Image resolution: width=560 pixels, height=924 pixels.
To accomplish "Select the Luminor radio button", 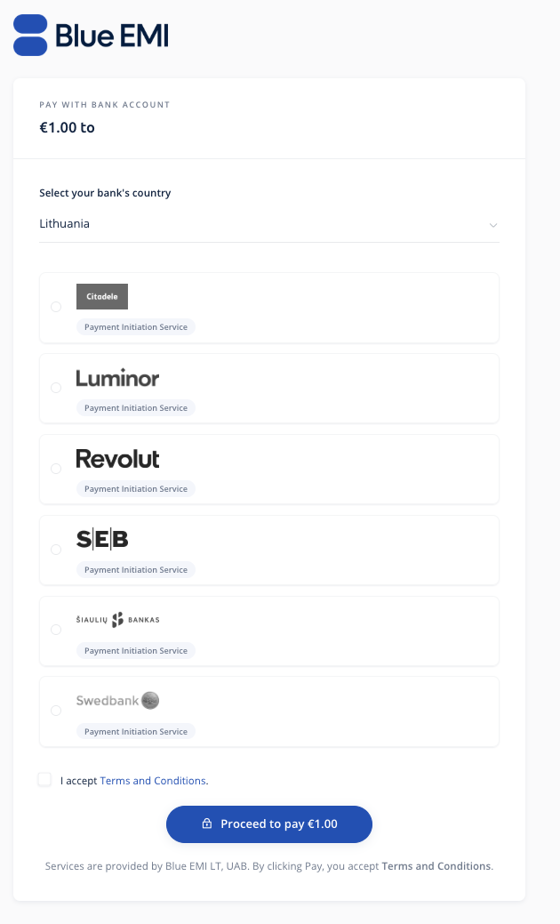I will click(x=56, y=388).
